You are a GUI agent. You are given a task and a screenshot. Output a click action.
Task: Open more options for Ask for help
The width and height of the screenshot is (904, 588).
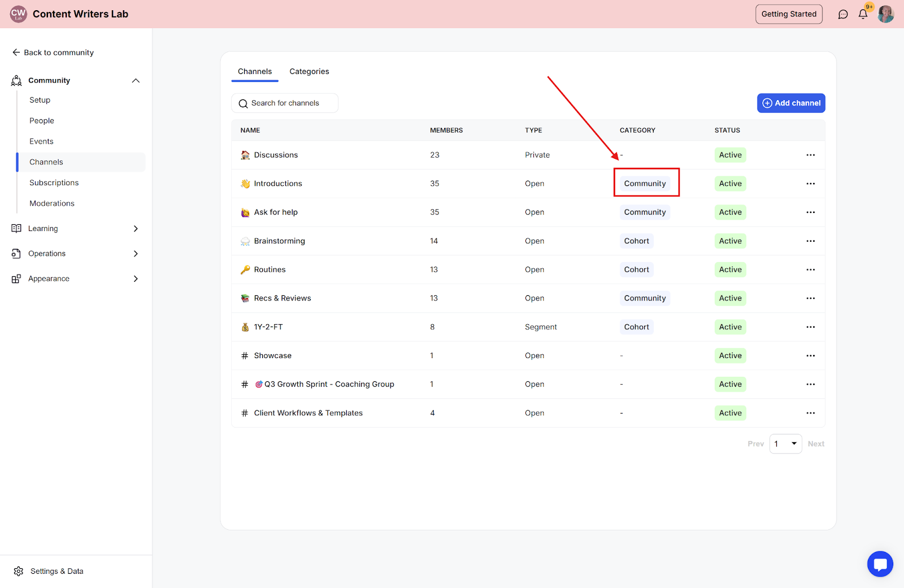click(811, 212)
